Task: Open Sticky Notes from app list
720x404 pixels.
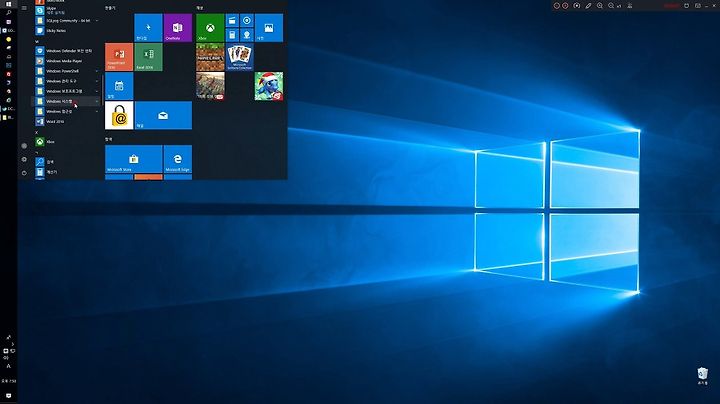Action: pos(68,31)
